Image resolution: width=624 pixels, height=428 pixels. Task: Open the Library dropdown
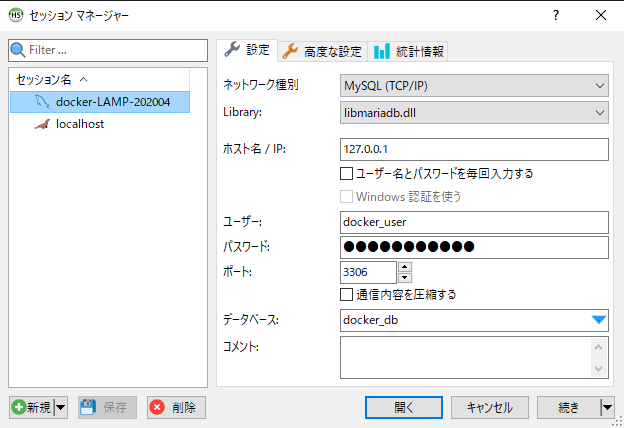coord(474,113)
